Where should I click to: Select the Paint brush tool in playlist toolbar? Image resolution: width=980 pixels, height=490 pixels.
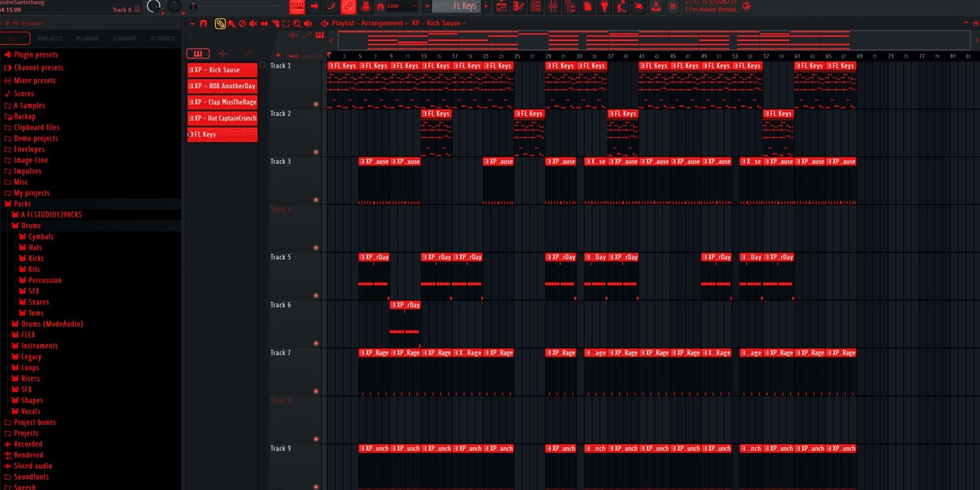click(x=232, y=24)
